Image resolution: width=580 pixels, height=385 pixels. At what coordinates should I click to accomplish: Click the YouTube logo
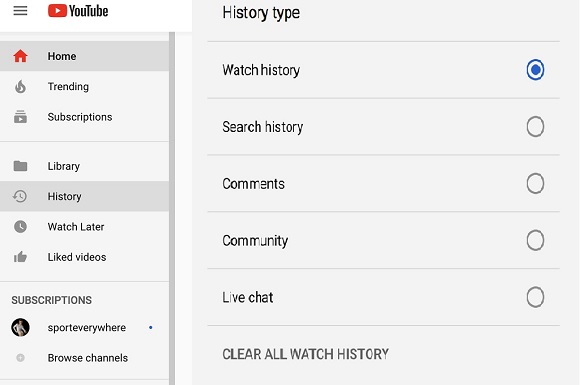pyautogui.click(x=78, y=11)
